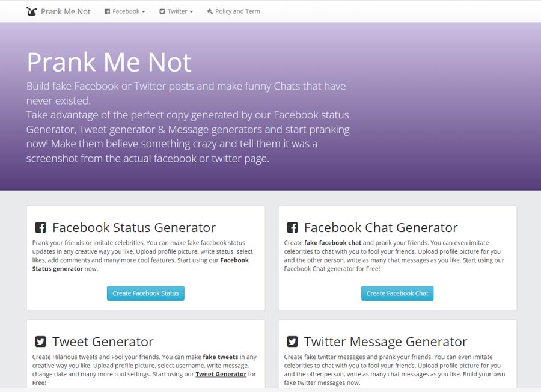Click the gavel icon beside Policy and Term
The height and width of the screenshot is (392, 541).
click(210, 11)
